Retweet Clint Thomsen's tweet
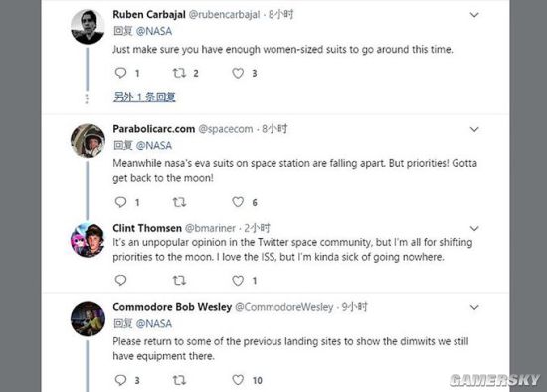The image size is (547, 392). coord(179,280)
